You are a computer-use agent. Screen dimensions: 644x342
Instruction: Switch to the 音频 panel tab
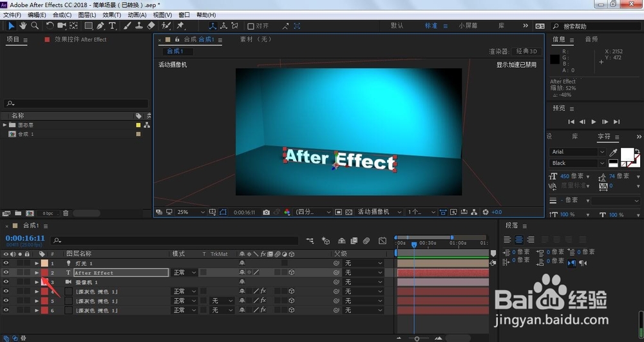click(x=591, y=39)
